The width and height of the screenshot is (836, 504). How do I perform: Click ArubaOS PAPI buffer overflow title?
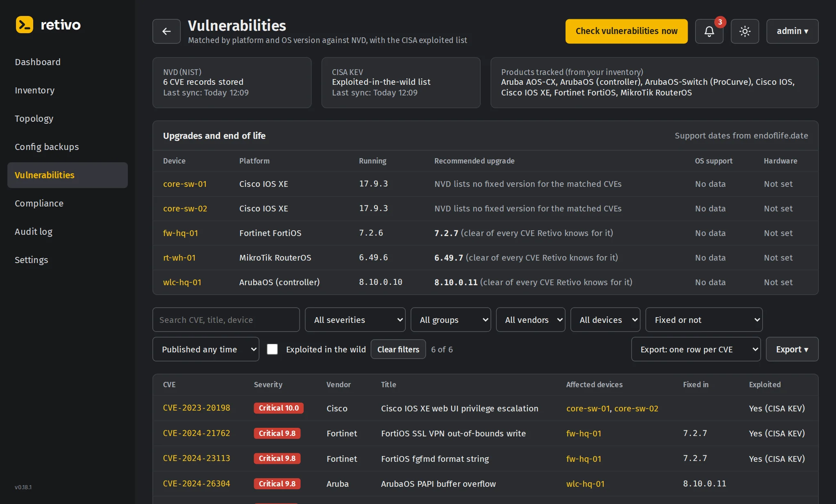(438, 484)
